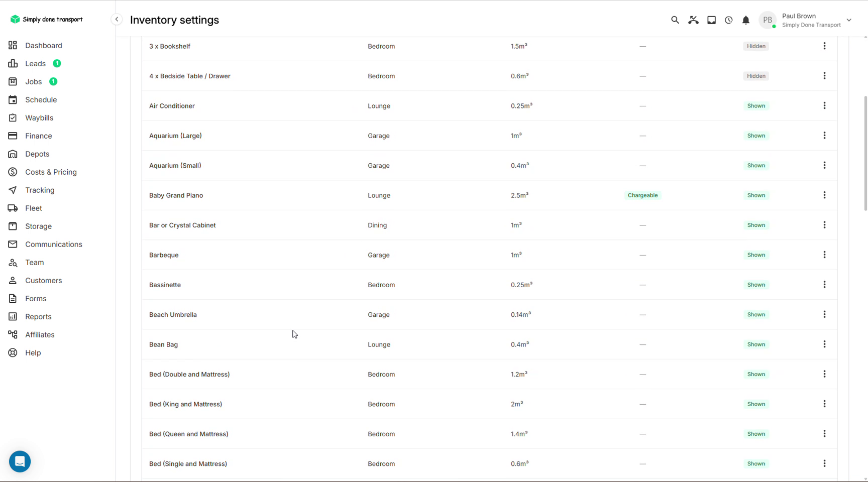Click the Hidden badge for 4 x Bedside Table

point(756,76)
